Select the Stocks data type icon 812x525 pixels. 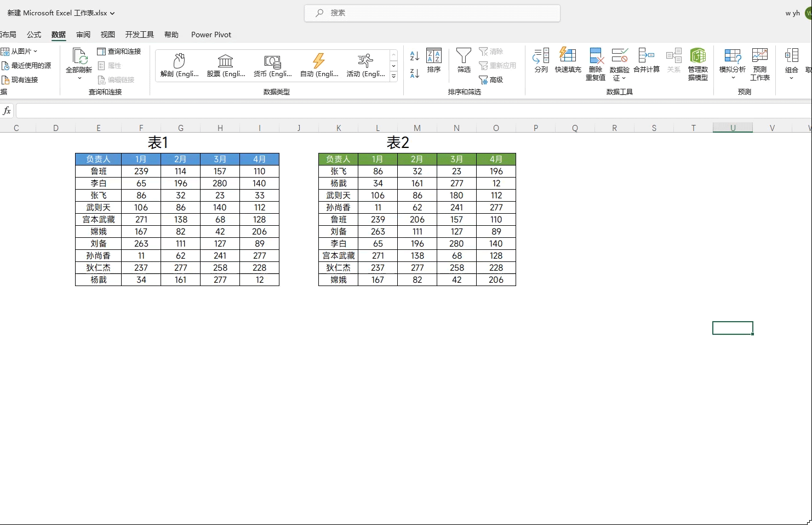(226, 60)
